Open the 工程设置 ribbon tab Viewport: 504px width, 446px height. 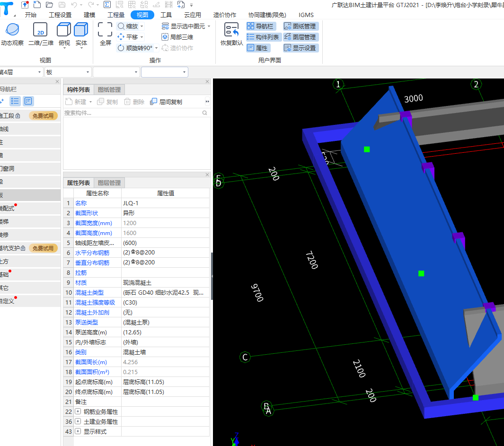point(60,15)
